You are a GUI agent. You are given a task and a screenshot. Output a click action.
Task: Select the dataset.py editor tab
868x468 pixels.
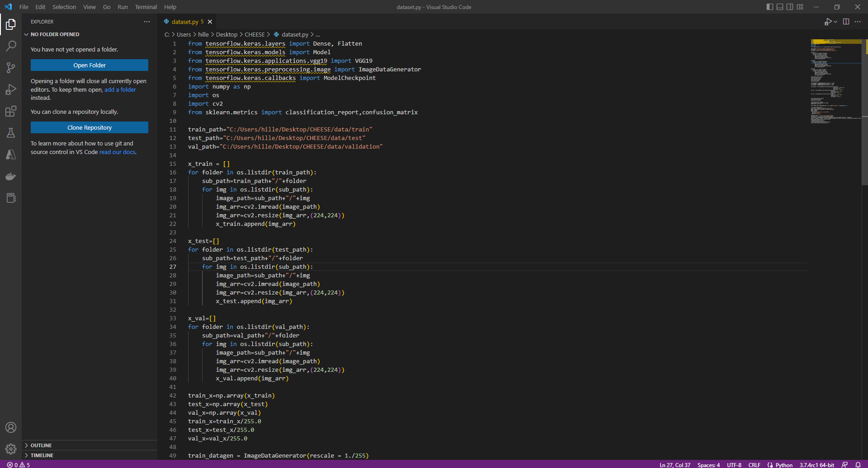click(185, 22)
